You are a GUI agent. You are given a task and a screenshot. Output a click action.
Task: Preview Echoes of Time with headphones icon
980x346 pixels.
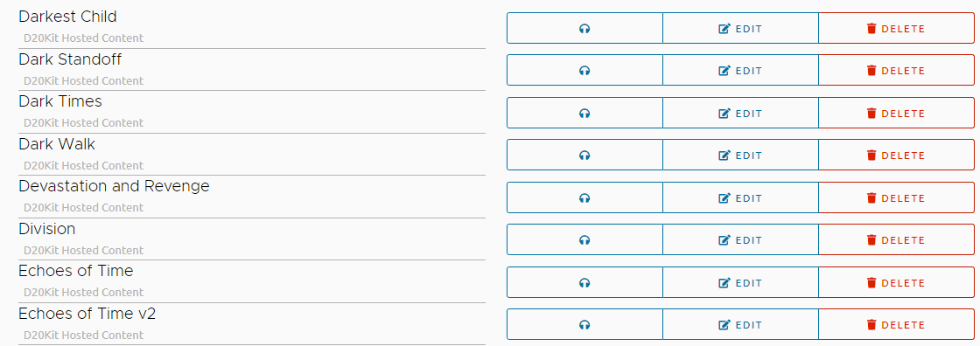[584, 282]
